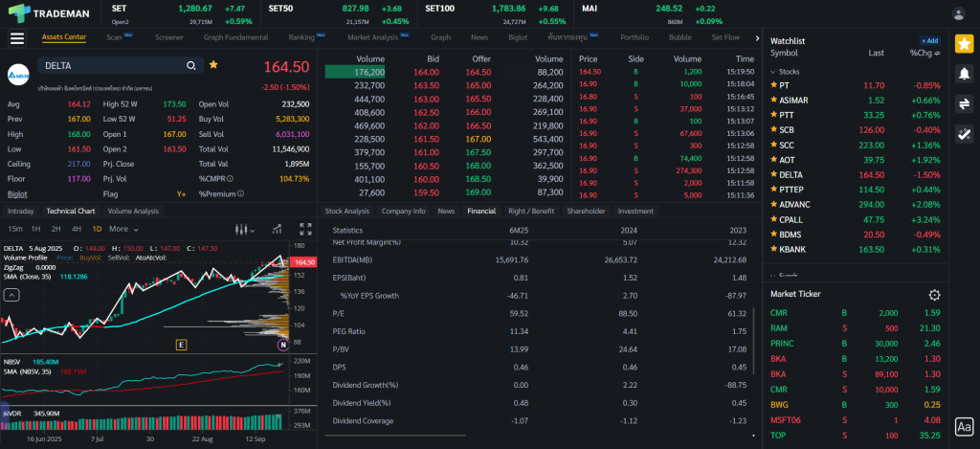Go to Graph Fundamental in top navigation

point(235,37)
